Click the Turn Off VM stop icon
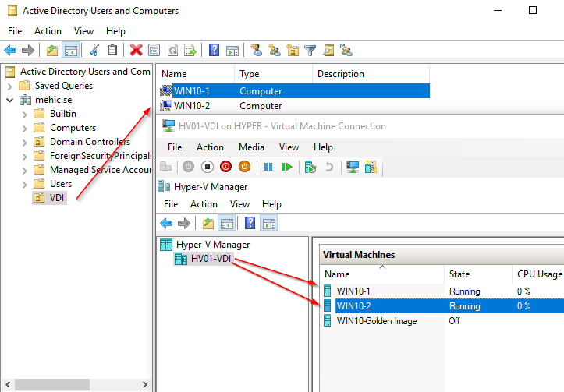This screenshot has width=564, height=392. pyautogui.click(x=208, y=167)
